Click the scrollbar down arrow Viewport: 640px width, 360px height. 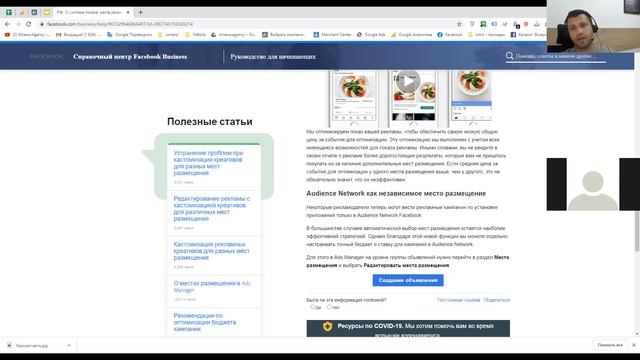(637, 334)
